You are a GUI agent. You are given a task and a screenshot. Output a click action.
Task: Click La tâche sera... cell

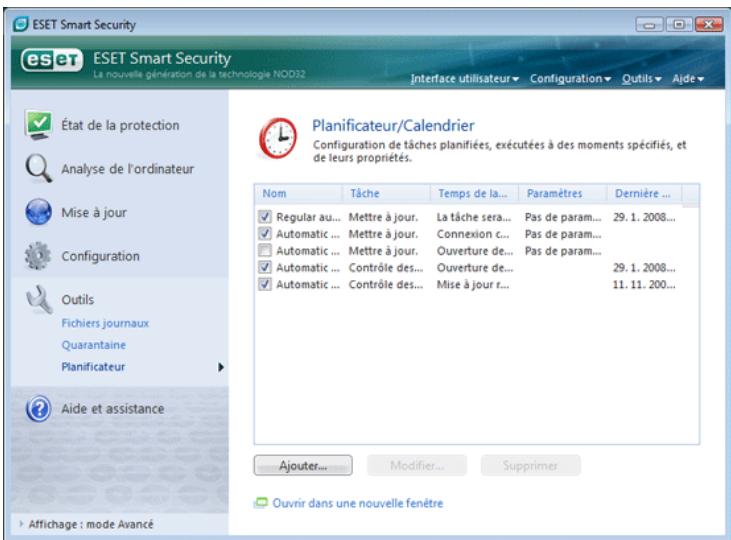click(x=474, y=217)
